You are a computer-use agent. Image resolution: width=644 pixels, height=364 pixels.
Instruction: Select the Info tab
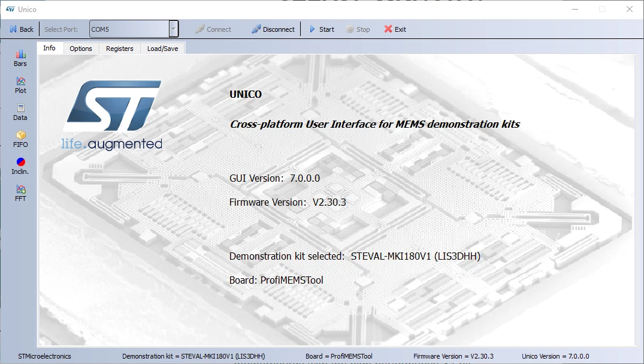point(49,48)
